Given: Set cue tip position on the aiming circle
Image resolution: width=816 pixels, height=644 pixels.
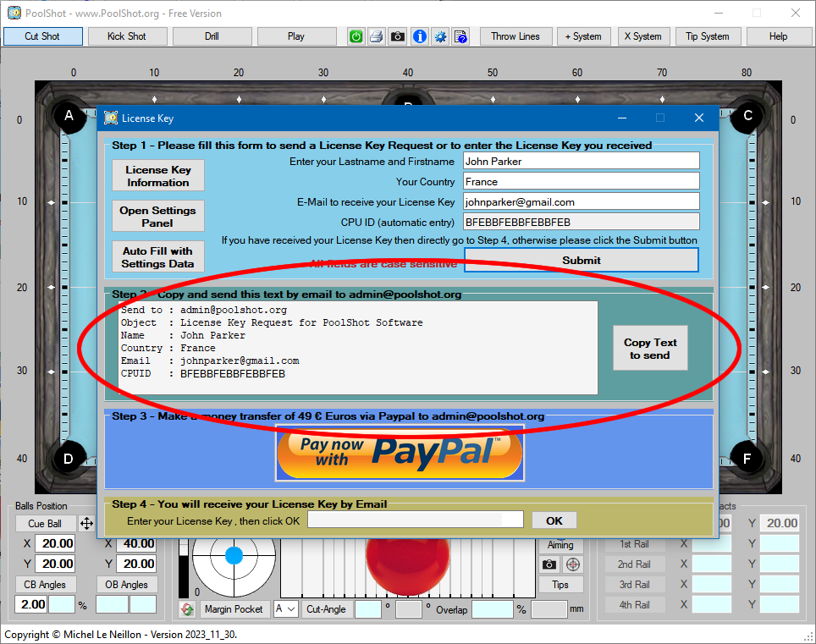Looking at the screenshot, I should point(234,556).
